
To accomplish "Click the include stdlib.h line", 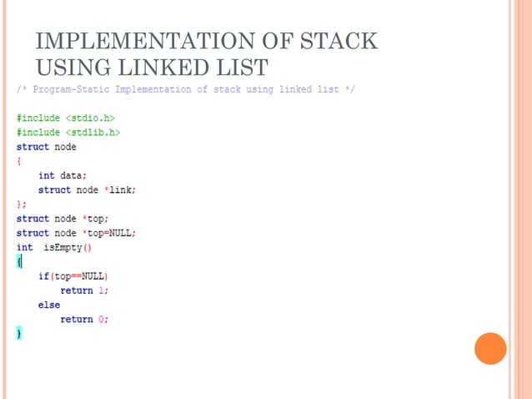I will coord(68,133).
